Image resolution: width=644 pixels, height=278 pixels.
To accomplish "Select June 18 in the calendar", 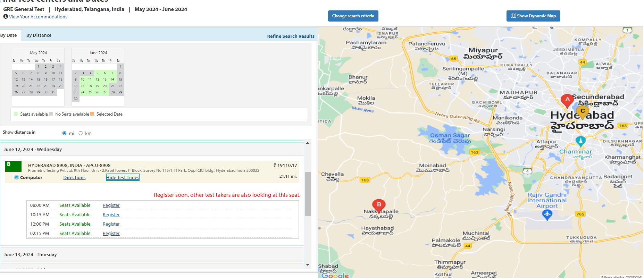I will click(x=90, y=86).
